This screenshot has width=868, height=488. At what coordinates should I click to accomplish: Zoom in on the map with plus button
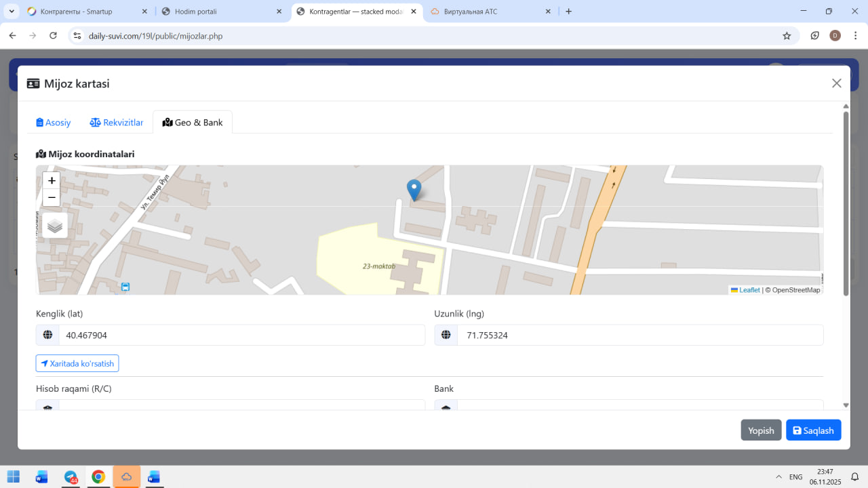52,181
